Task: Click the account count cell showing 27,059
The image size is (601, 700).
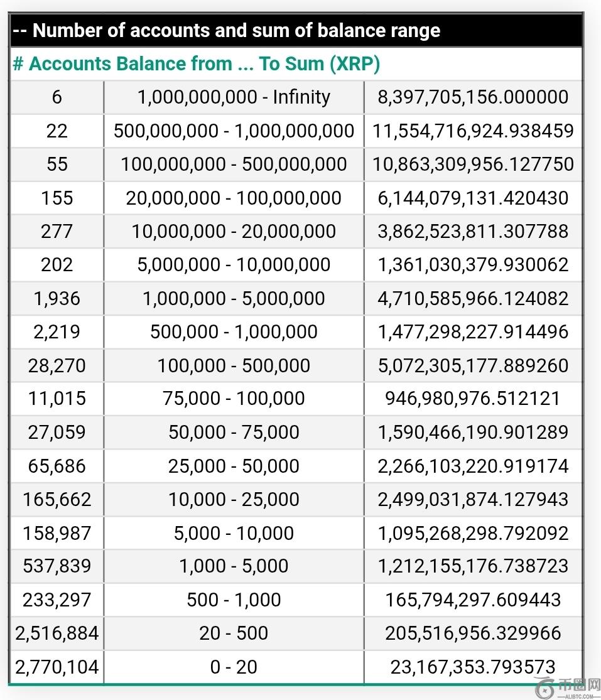Action: pyautogui.click(x=57, y=433)
